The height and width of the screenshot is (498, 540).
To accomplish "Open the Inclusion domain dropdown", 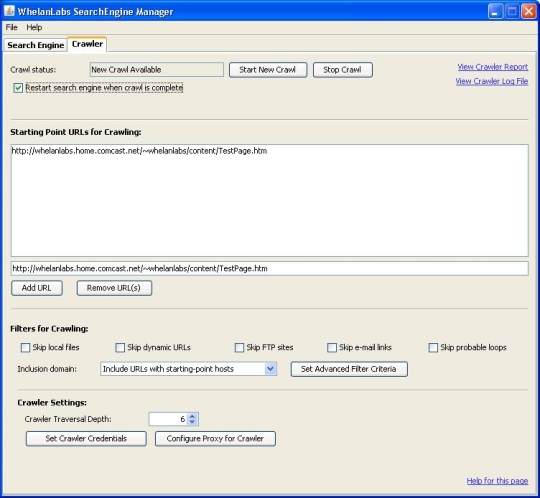I will pos(189,369).
